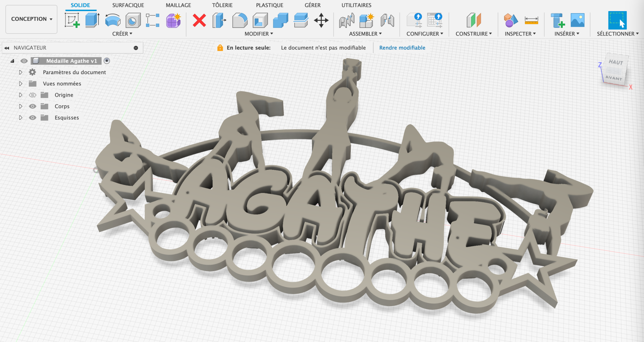Open the INSÉRER dropdown menu
The height and width of the screenshot is (342, 644).
(567, 34)
